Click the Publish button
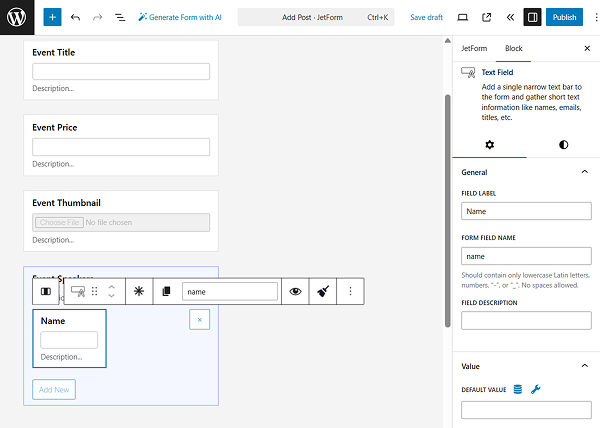The width and height of the screenshot is (600, 428). [564, 17]
